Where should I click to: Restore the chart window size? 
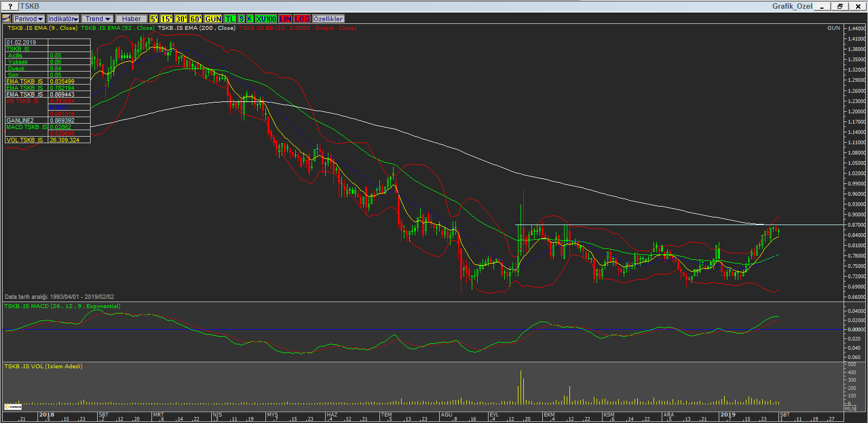coord(840,7)
